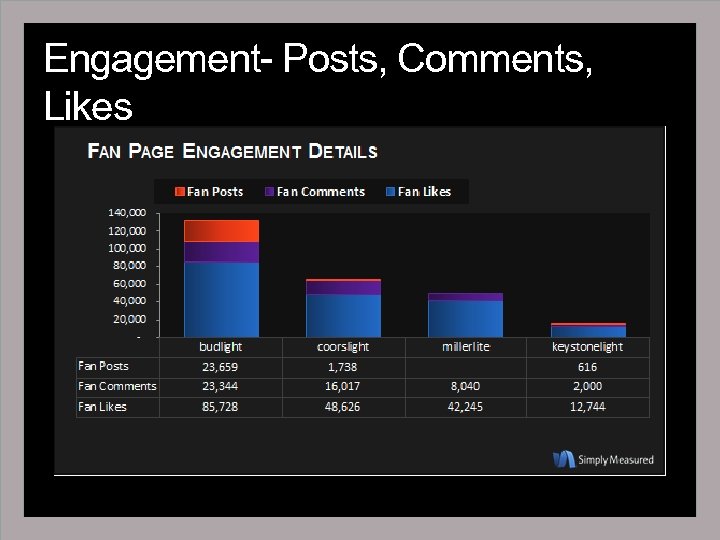Click the Simply Measured logo icon
Viewport: 720px width, 540px height.
(564, 459)
